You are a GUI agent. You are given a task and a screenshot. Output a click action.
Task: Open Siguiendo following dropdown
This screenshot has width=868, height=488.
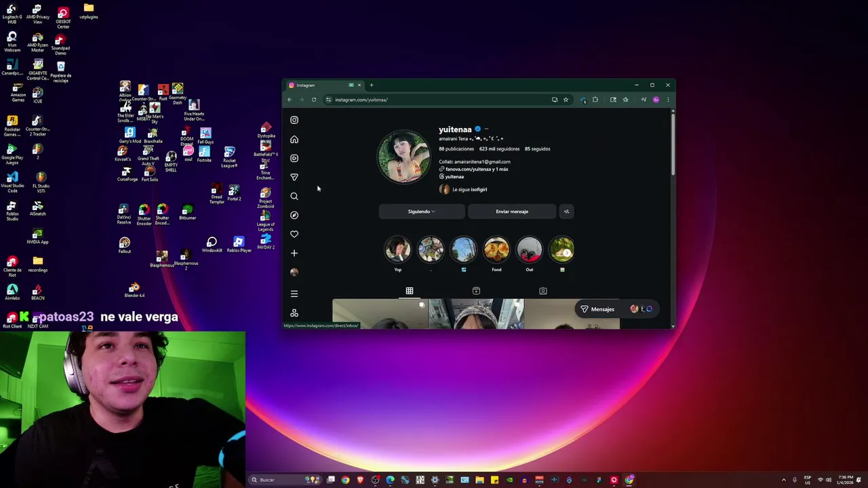point(421,211)
